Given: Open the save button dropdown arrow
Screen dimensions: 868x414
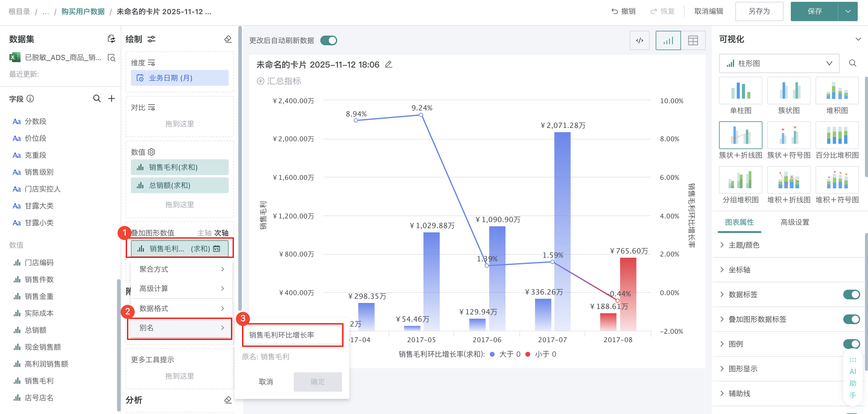Looking at the screenshot, I should [x=848, y=11].
